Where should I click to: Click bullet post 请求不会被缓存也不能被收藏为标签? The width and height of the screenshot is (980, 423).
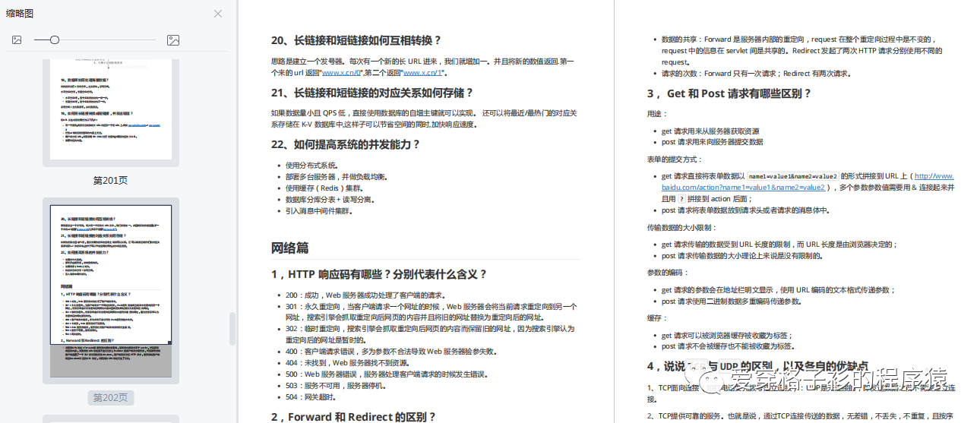pyautogui.click(x=731, y=346)
